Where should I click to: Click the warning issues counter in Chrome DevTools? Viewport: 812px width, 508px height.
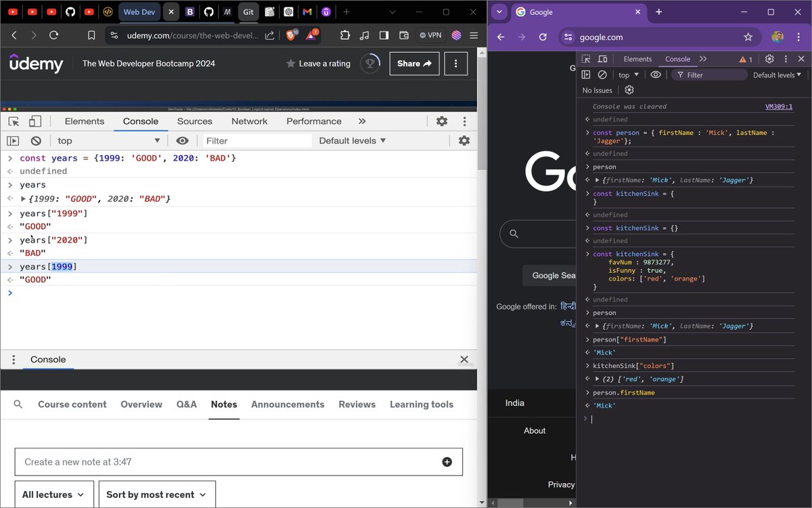point(746,59)
